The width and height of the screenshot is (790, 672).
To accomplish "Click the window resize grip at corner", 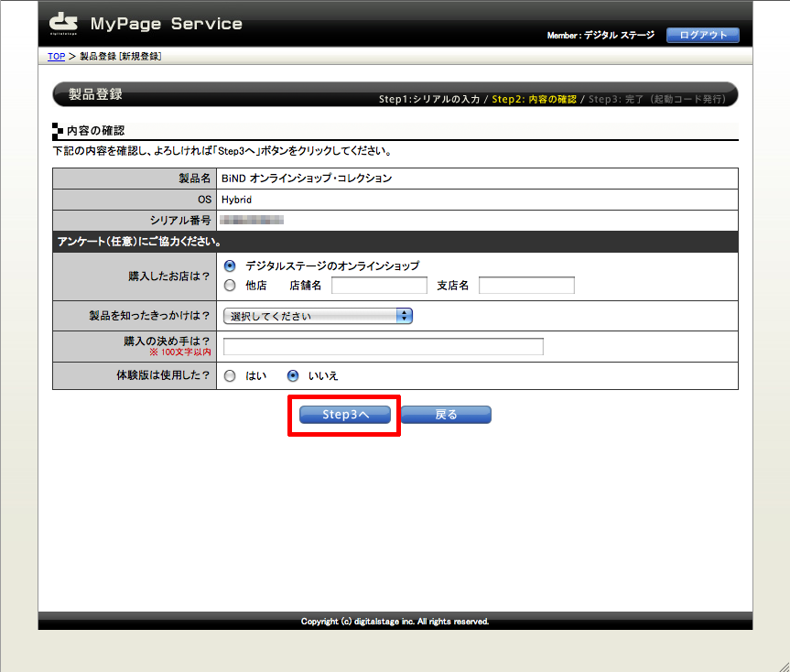I will [x=784, y=666].
